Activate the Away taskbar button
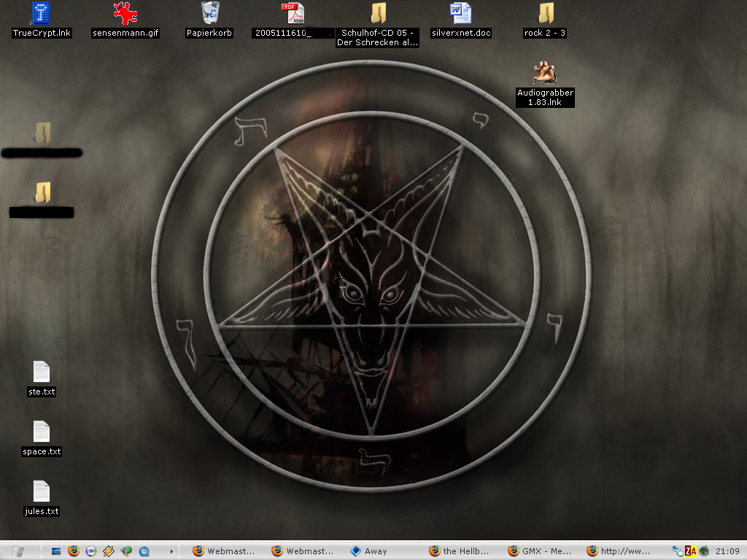Viewport: 747px width, 560px height. coord(376,551)
